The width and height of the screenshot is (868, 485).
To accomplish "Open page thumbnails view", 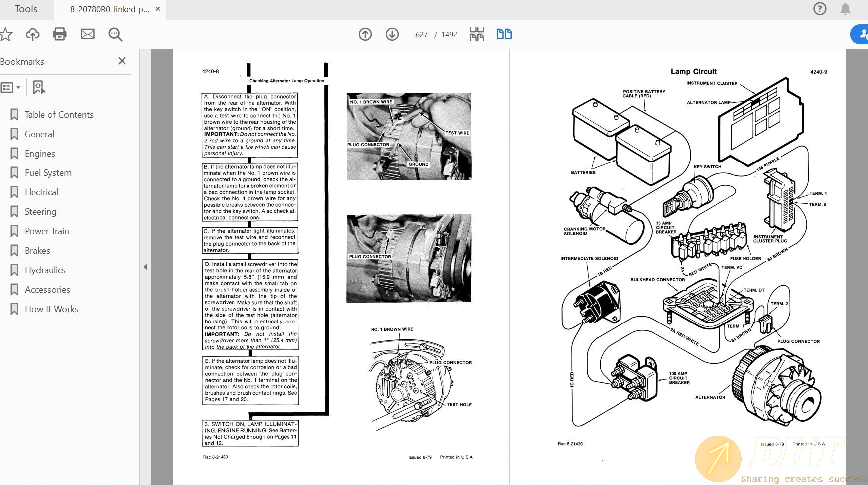I will 476,34.
